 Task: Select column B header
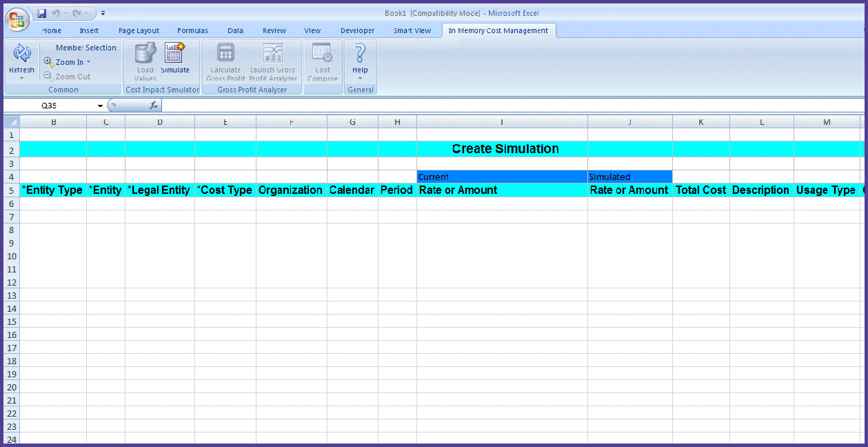(x=54, y=122)
